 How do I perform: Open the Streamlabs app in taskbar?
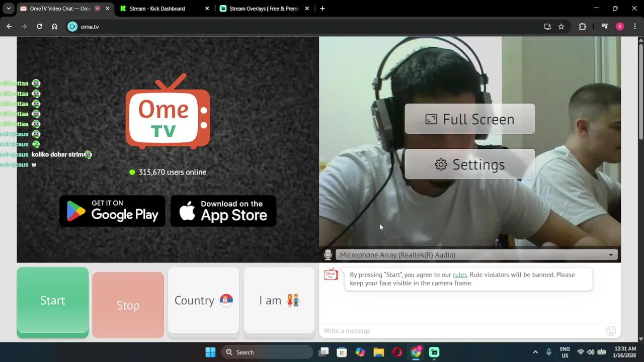[x=434, y=352]
